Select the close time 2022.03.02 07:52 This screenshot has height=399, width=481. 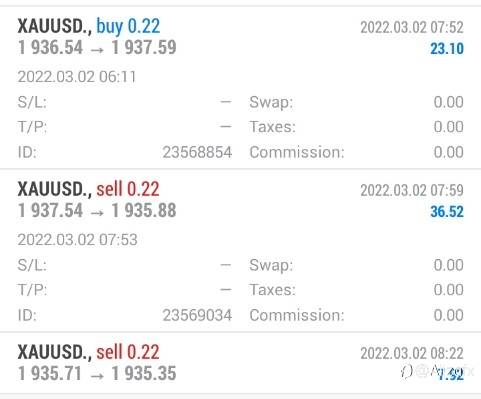(412, 27)
